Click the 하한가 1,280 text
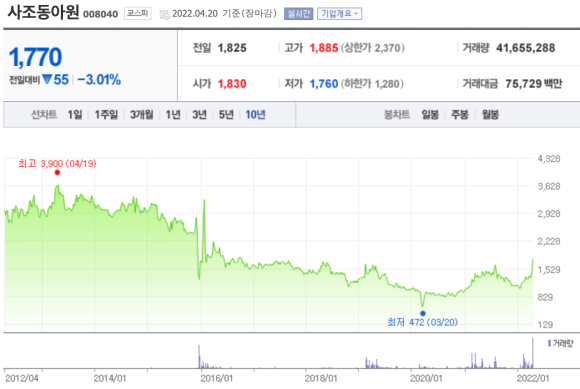Screen dimensions: 580x389 point(372,84)
